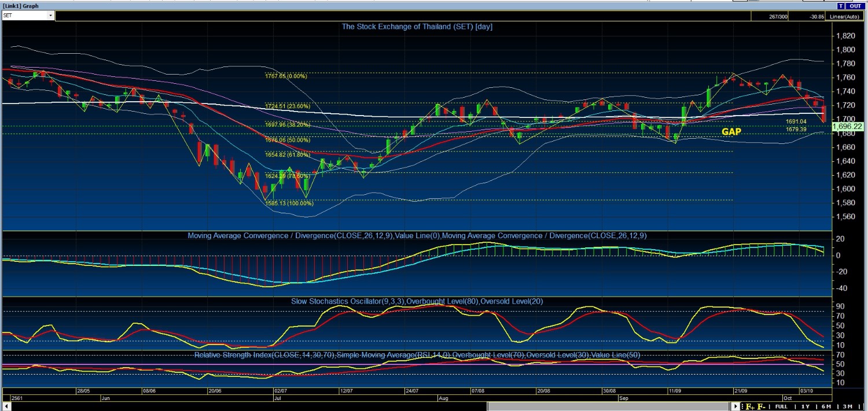Screen dimensions: 868x411
Task: Click the Sep month label on time axis
Action: [x=624, y=398]
